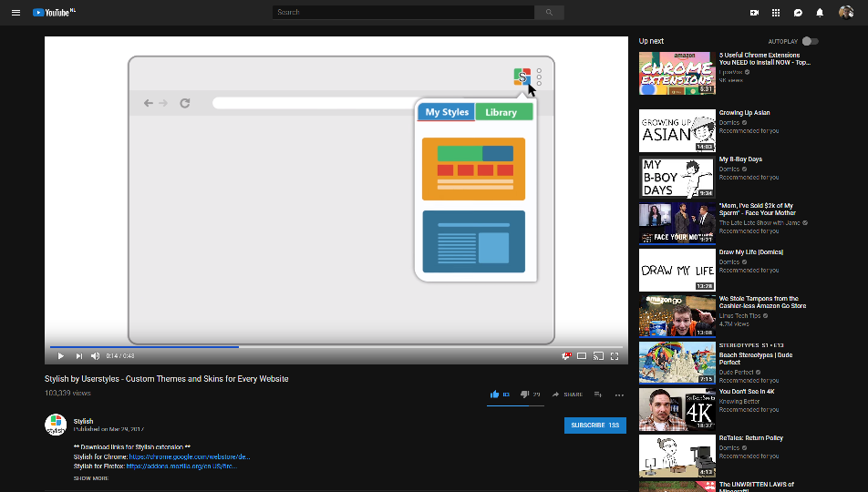
Task: Like the video with thumbs up
Action: [500, 394]
